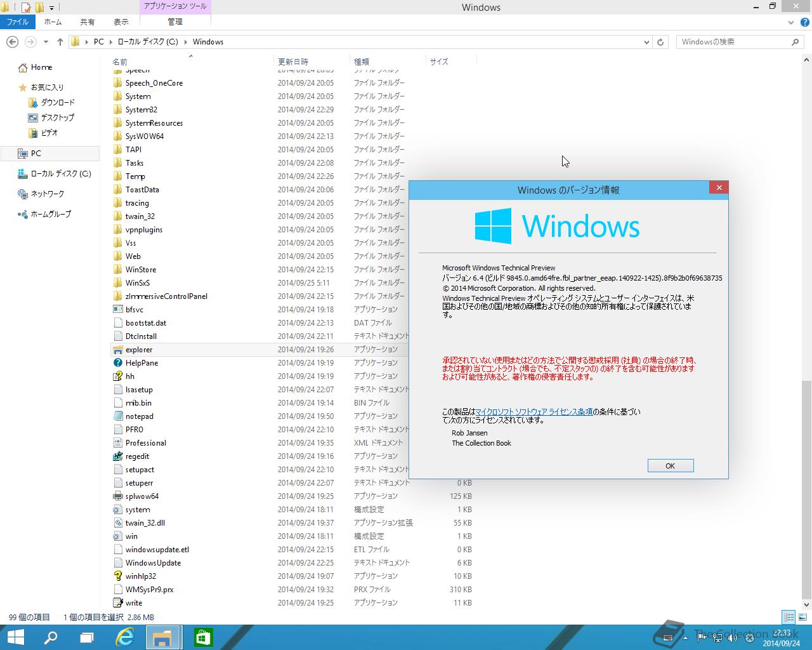Open the address bar history dropdown

(646, 42)
